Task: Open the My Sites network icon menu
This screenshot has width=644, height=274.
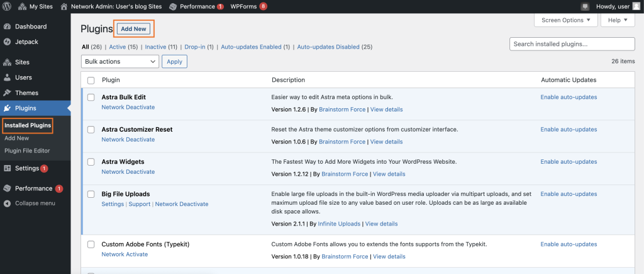Action: tap(22, 6)
